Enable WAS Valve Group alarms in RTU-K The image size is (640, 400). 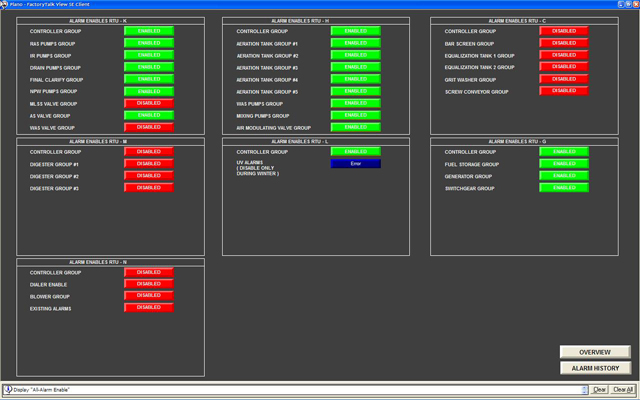coord(148,127)
